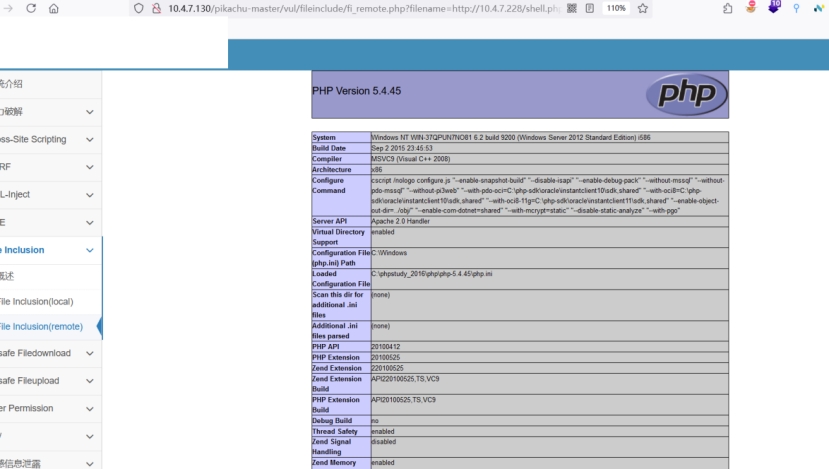Open the File Inclusion(remote) link
Image resolution: width=829 pixels, height=469 pixels.
coord(41,327)
